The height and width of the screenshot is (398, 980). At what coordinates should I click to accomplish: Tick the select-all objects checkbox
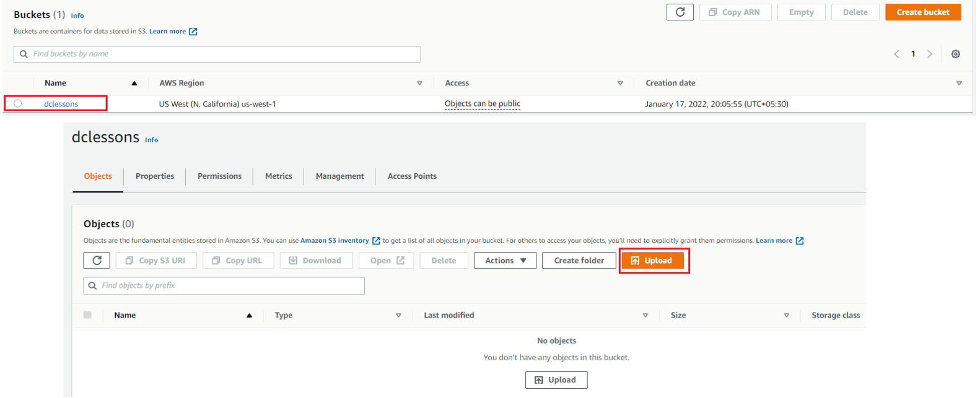tap(87, 315)
